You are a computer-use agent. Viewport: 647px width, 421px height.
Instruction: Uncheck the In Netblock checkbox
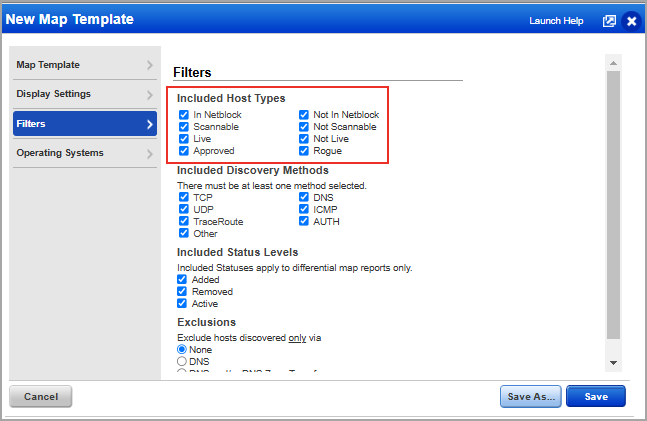click(184, 114)
